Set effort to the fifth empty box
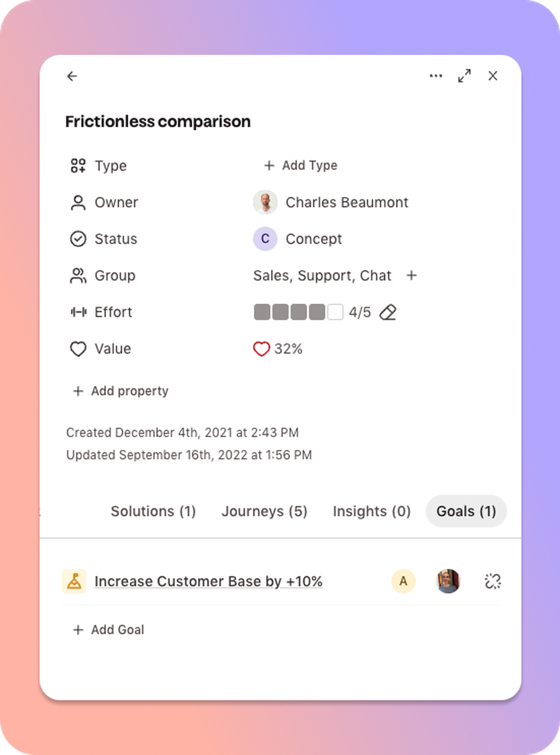Viewport: 560px width, 755px height. tap(335, 312)
